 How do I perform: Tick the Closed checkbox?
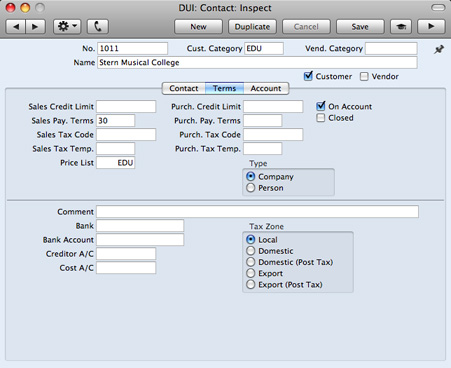click(x=320, y=118)
